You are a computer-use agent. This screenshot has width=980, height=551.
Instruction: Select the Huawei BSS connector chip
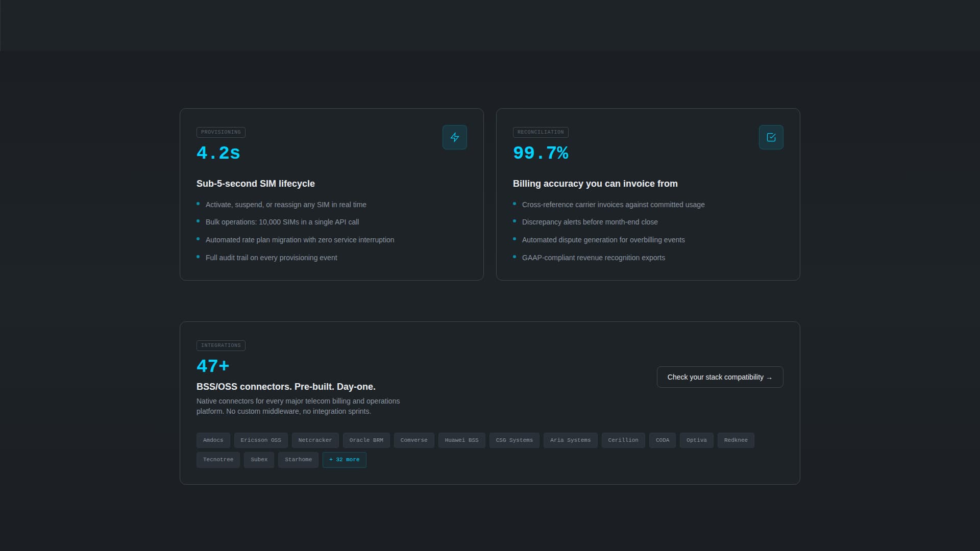click(461, 440)
